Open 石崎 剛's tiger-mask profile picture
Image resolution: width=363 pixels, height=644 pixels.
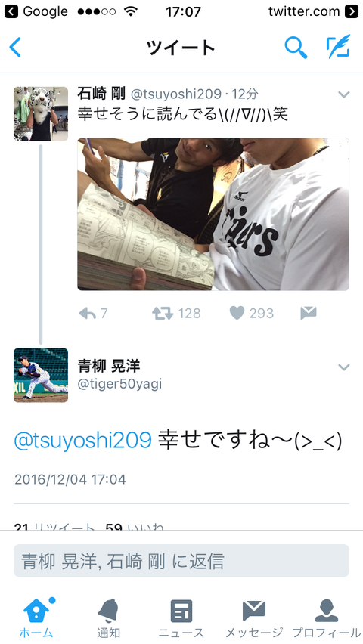(41, 114)
